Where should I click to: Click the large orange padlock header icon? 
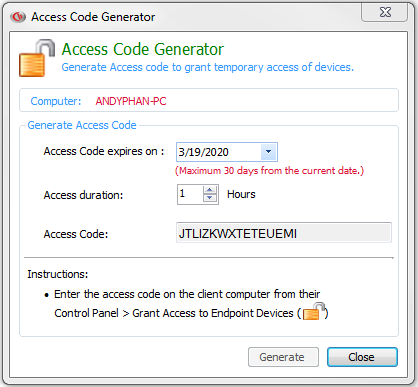[37, 58]
